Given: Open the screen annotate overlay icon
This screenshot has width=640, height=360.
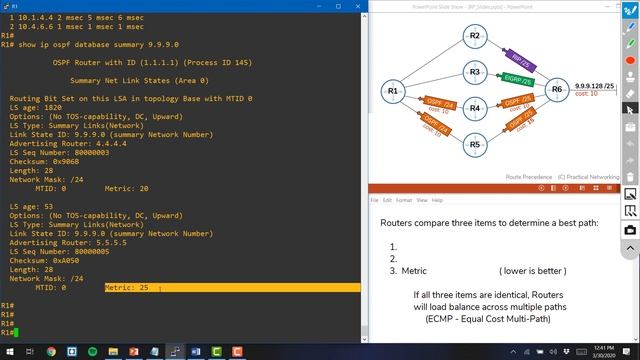Looking at the screenshot, I should tap(630, 211).
